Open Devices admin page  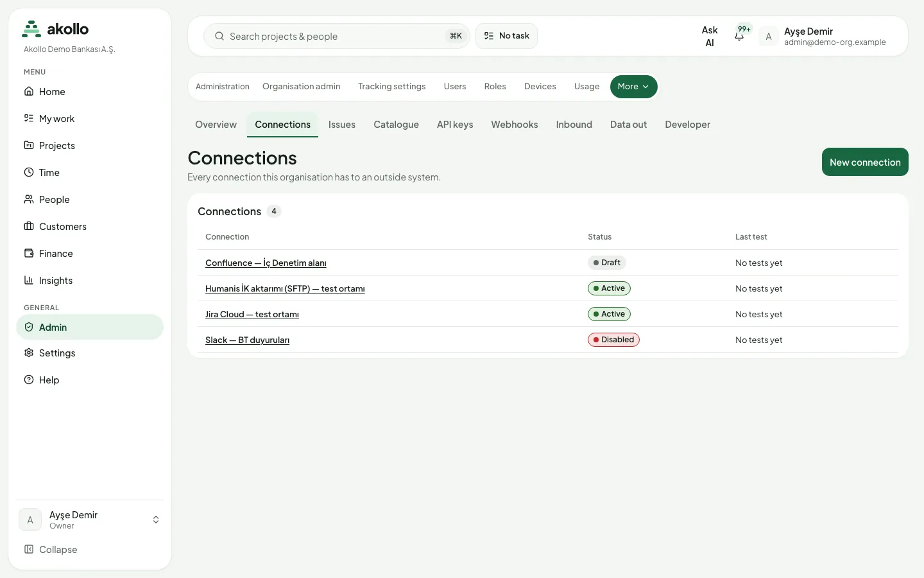click(540, 87)
